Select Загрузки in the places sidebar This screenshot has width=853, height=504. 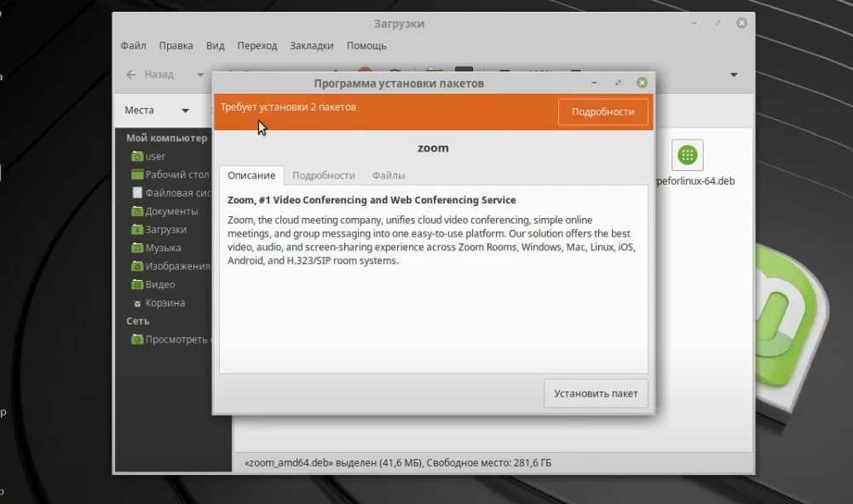165,230
